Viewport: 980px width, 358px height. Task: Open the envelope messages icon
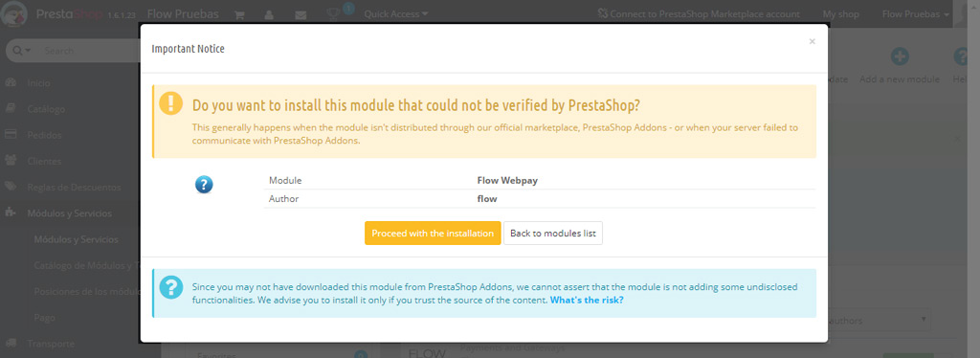coord(301,14)
